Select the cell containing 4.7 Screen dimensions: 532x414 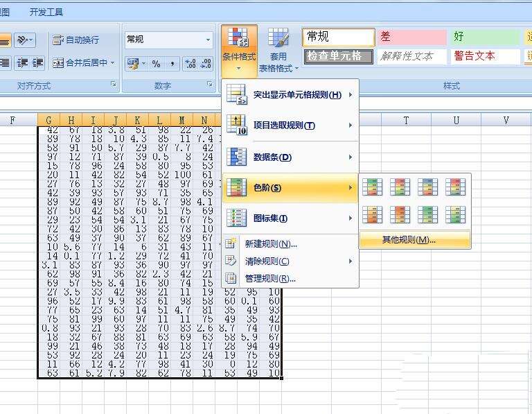tap(182, 310)
